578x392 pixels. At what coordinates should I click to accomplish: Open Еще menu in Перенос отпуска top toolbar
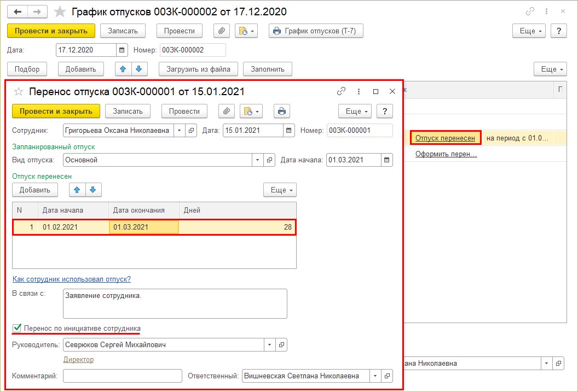355,111
